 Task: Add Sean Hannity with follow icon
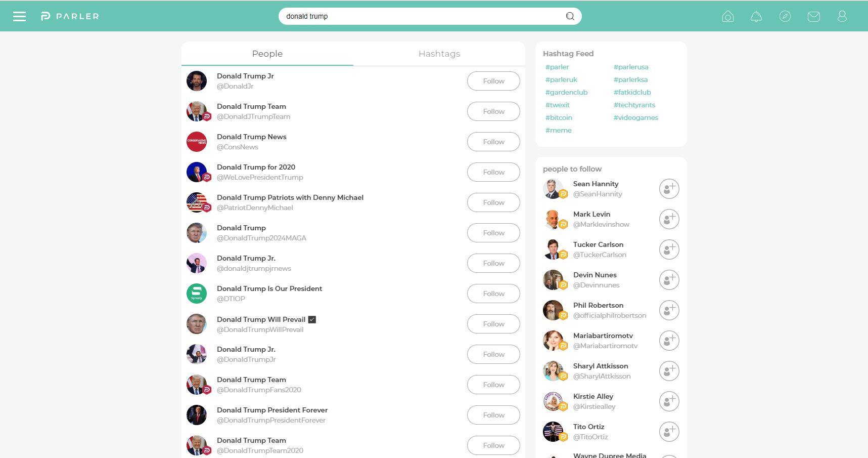[669, 189]
